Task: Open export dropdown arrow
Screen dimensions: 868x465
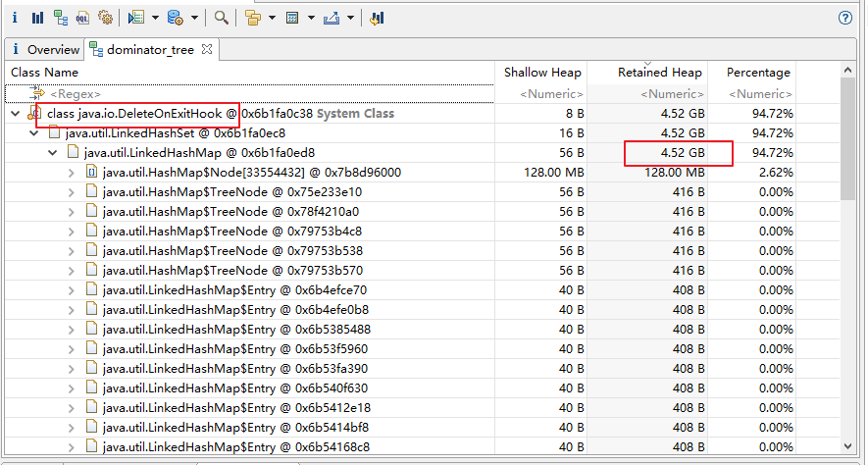Action: (350, 18)
